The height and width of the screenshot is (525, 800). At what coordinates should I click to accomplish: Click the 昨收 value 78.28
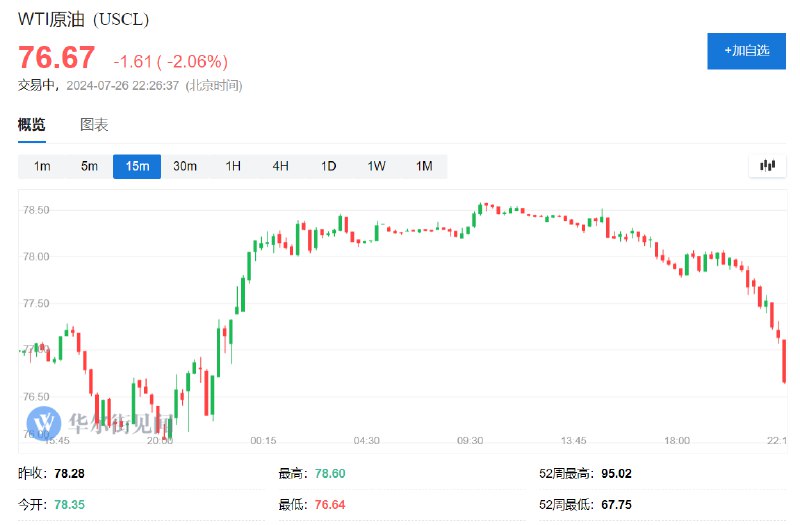coord(69,473)
